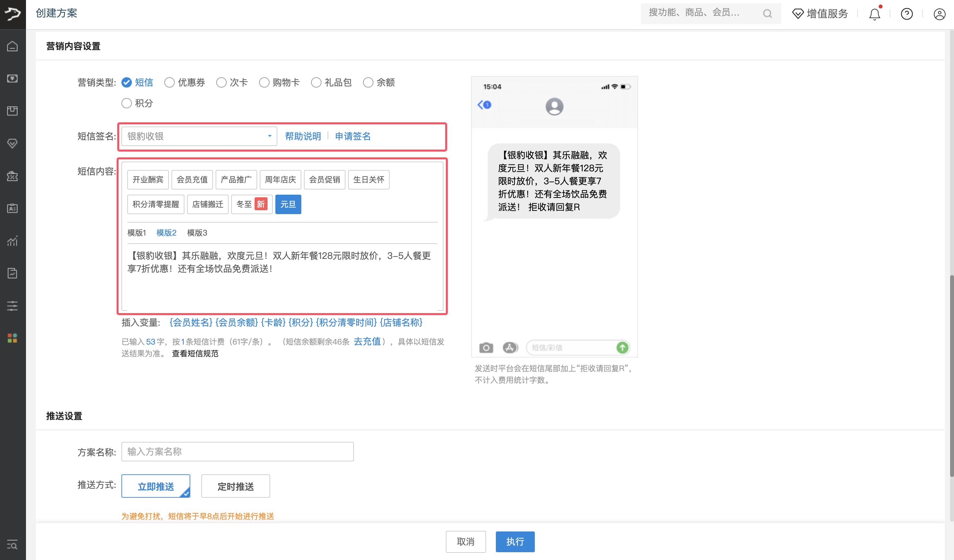Expand the search bar magnifier icon
Image resolution: width=954 pixels, height=560 pixels.
click(x=767, y=13)
